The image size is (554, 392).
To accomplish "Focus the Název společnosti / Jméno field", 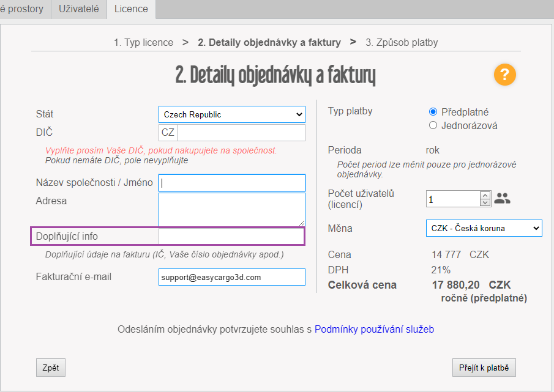I will coord(231,183).
